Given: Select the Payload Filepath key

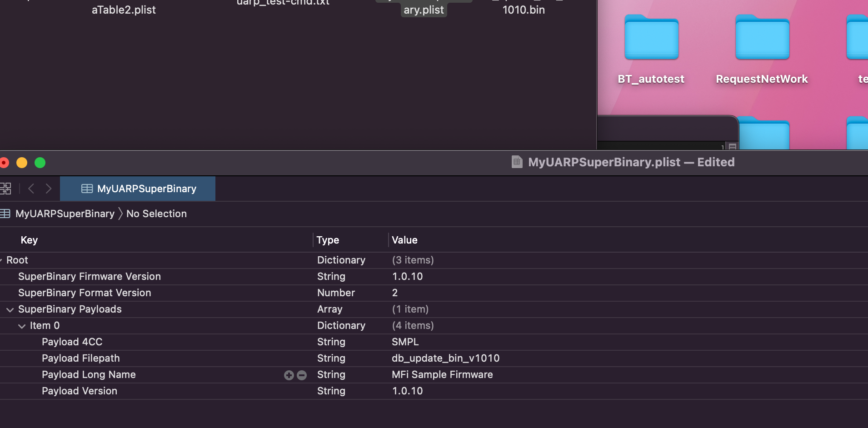Looking at the screenshot, I should (x=81, y=358).
